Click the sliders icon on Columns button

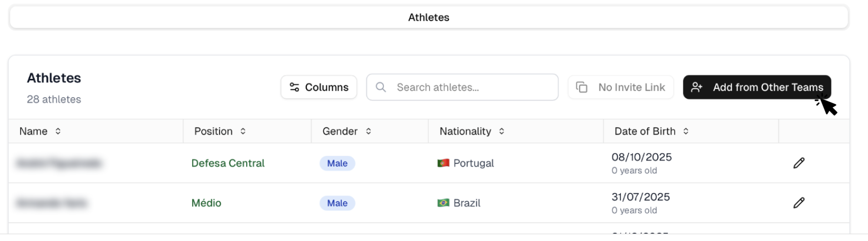pos(295,87)
